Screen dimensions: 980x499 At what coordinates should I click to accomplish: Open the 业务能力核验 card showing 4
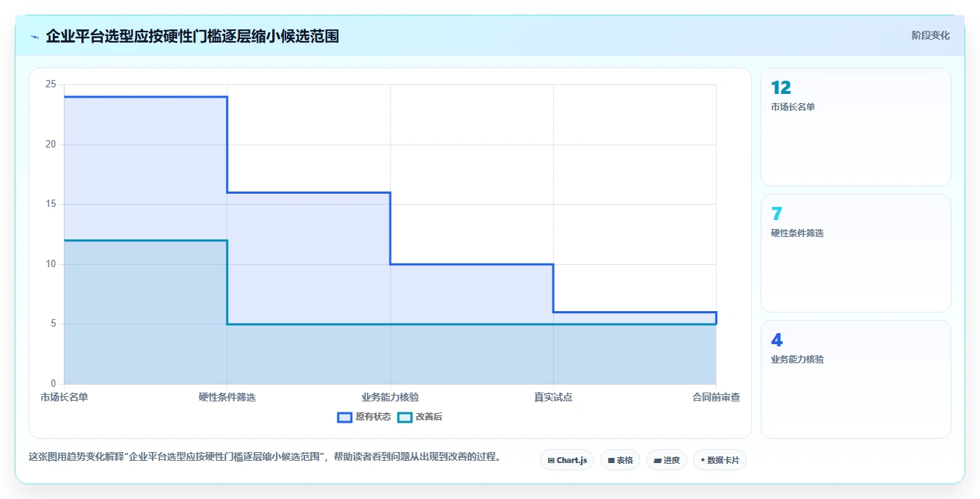click(855, 379)
